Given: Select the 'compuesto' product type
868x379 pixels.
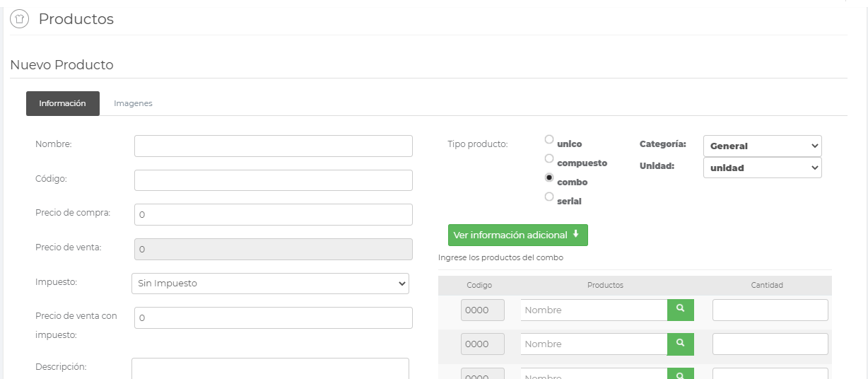Looking at the screenshot, I should 549,159.
